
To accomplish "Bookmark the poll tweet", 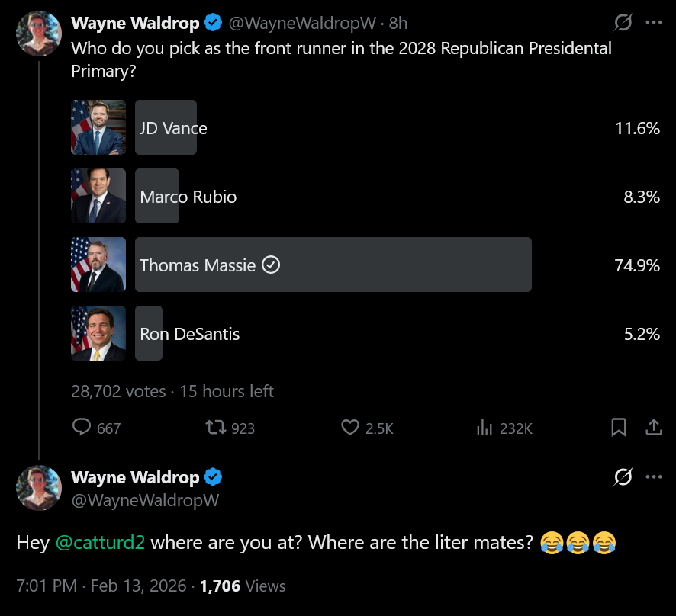I will (619, 428).
